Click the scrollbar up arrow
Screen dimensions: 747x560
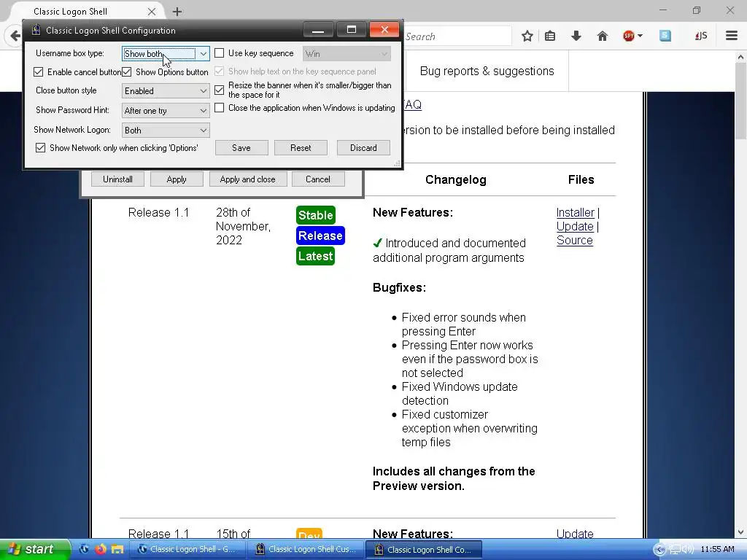pos(740,57)
